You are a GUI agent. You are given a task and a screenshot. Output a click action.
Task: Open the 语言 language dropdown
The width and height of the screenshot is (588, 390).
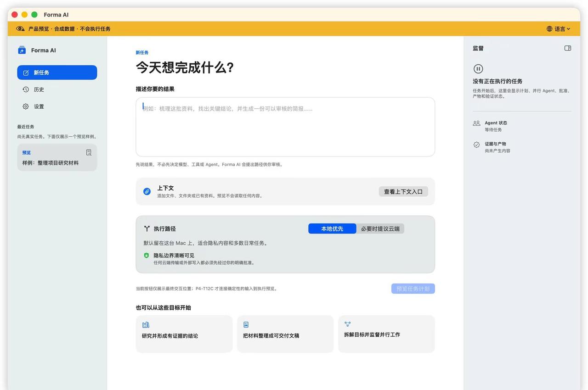tap(558, 29)
